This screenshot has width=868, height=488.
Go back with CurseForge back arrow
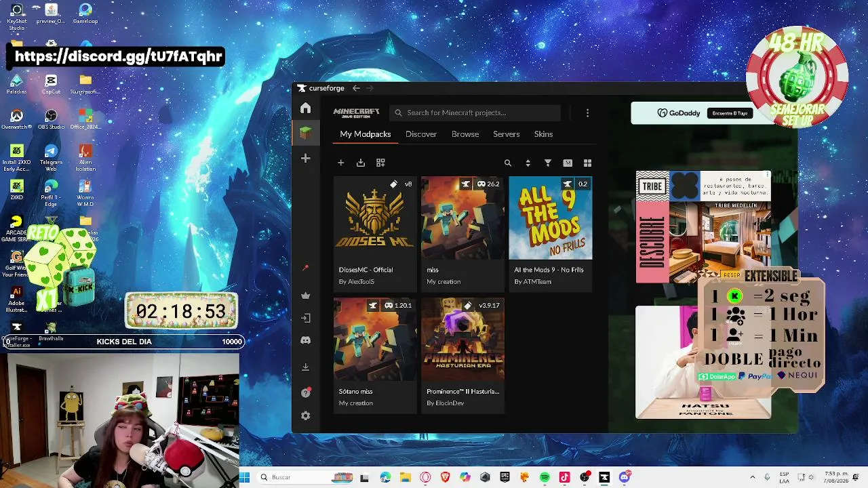356,88
